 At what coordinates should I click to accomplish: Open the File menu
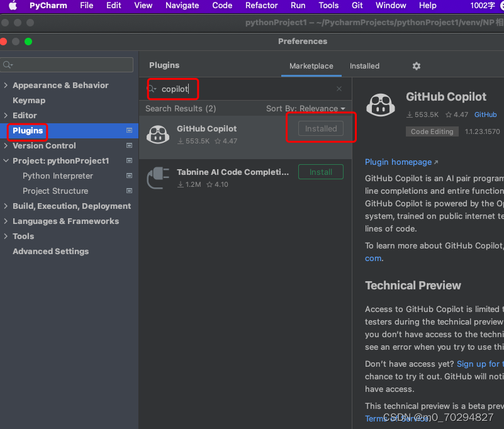(86, 6)
